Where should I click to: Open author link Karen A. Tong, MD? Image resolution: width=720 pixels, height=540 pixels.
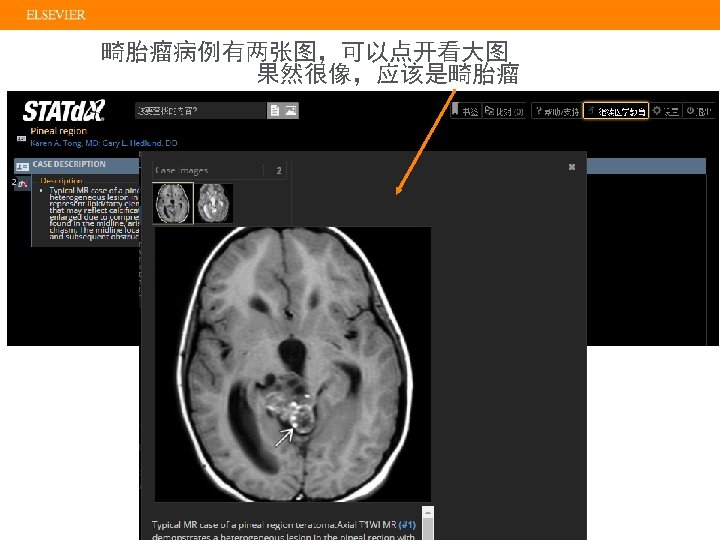tap(65, 143)
